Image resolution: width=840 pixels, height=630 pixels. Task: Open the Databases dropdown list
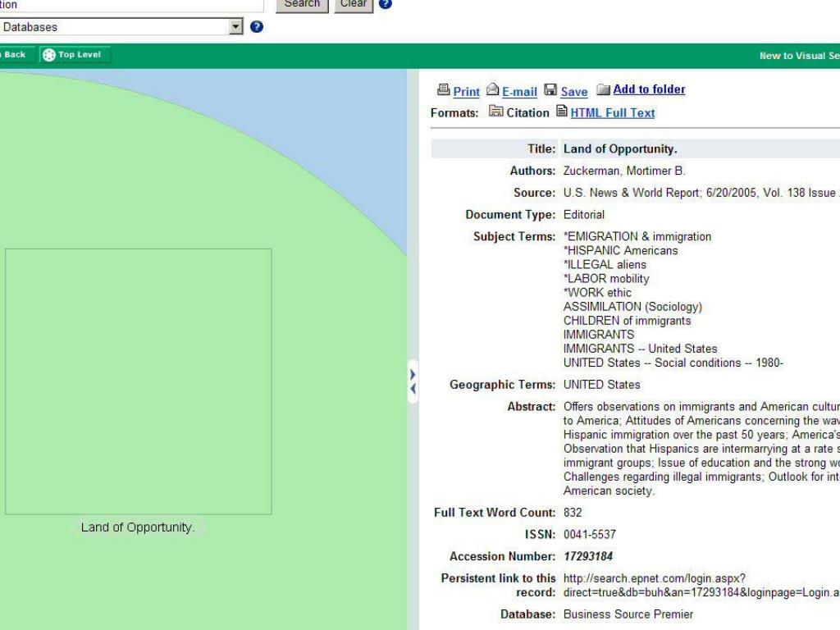point(237,27)
